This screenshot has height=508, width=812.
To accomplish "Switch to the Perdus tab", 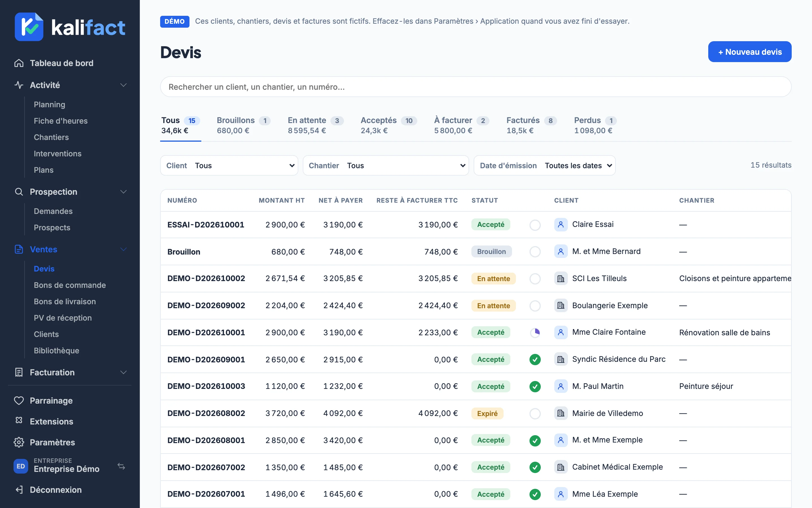I will pyautogui.click(x=595, y=125).
